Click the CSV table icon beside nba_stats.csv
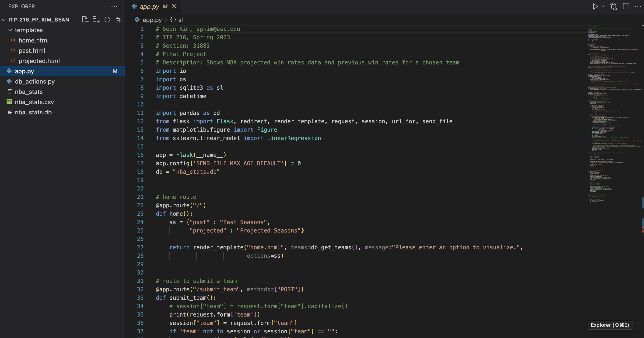The height and width of the screenshot is (338, 644). coord(9,102)
